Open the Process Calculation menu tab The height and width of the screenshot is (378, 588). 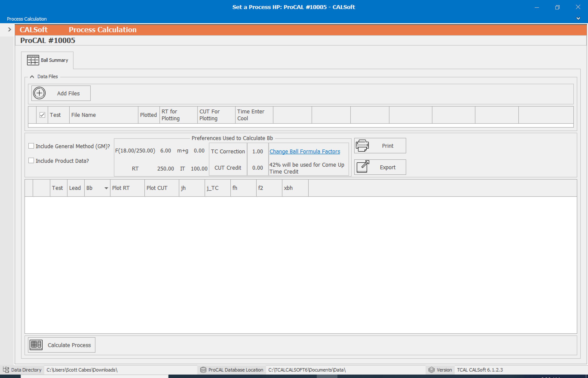pyautogui.click(x=27, y=19)
